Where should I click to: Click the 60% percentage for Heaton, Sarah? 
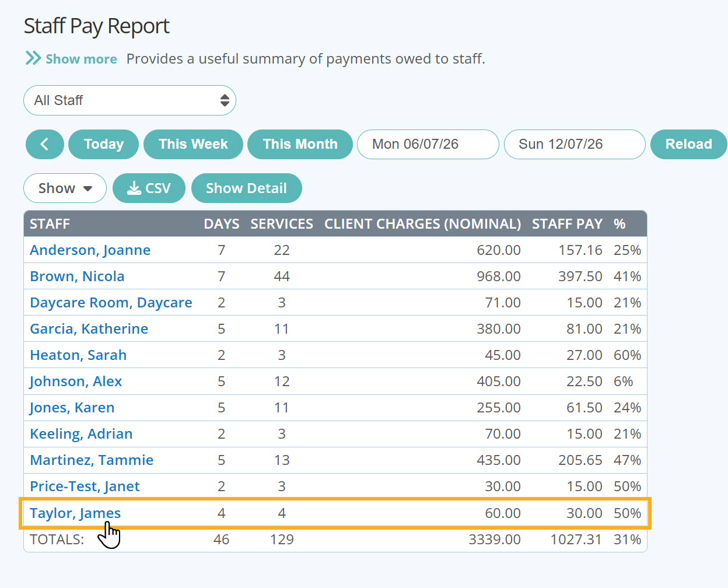[x=627, y=355]
